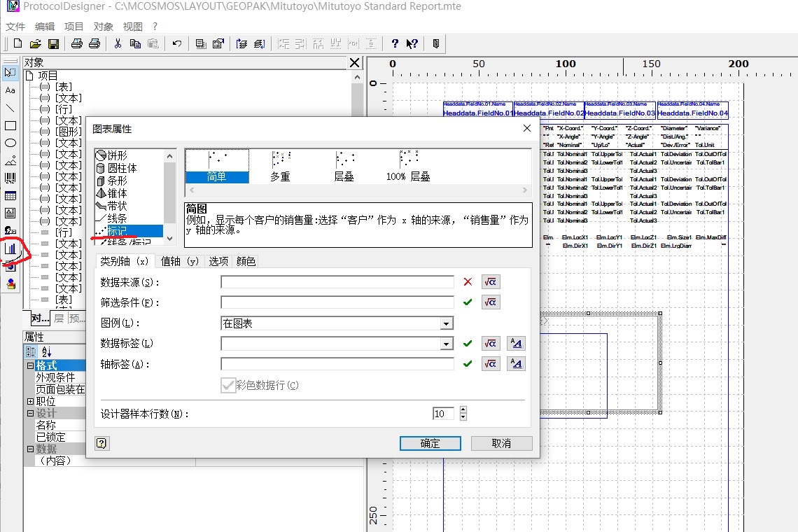
Task: Open the 对象 menu
Action: pyautogui.click(x=104, y=27)
